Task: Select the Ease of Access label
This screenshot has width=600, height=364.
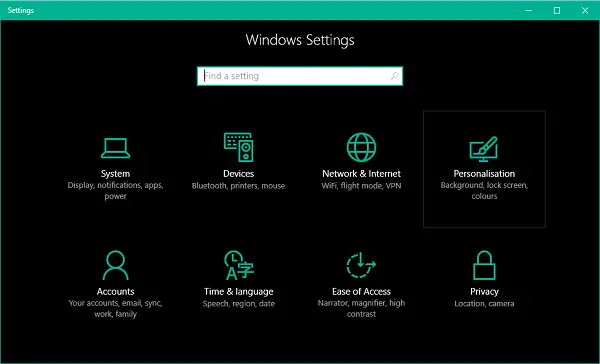Action: pos(361,292)
